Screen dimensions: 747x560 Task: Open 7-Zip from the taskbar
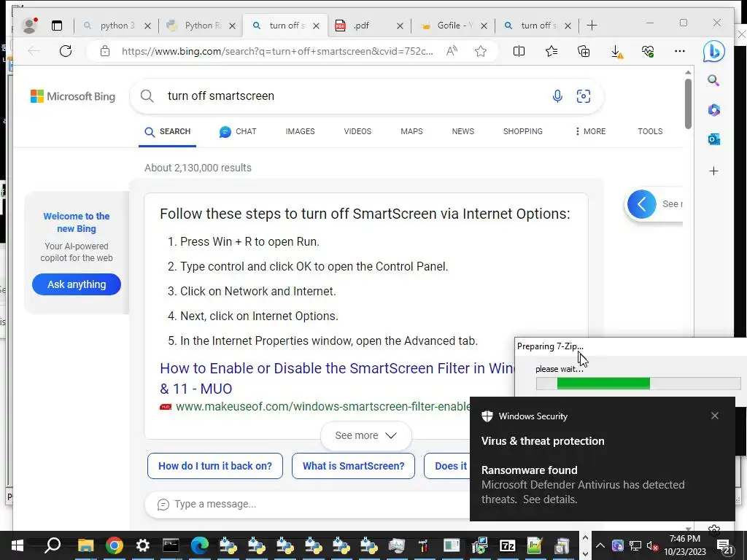click(508, 545)
